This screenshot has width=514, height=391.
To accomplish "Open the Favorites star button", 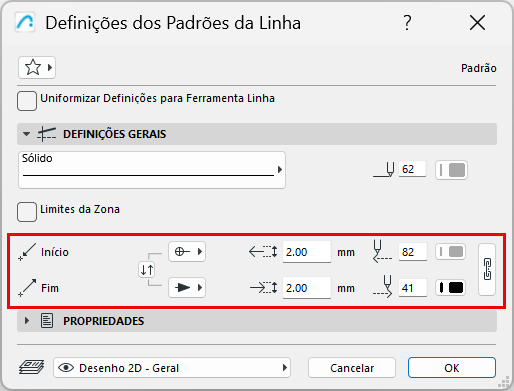I will (x=37, y=68).
